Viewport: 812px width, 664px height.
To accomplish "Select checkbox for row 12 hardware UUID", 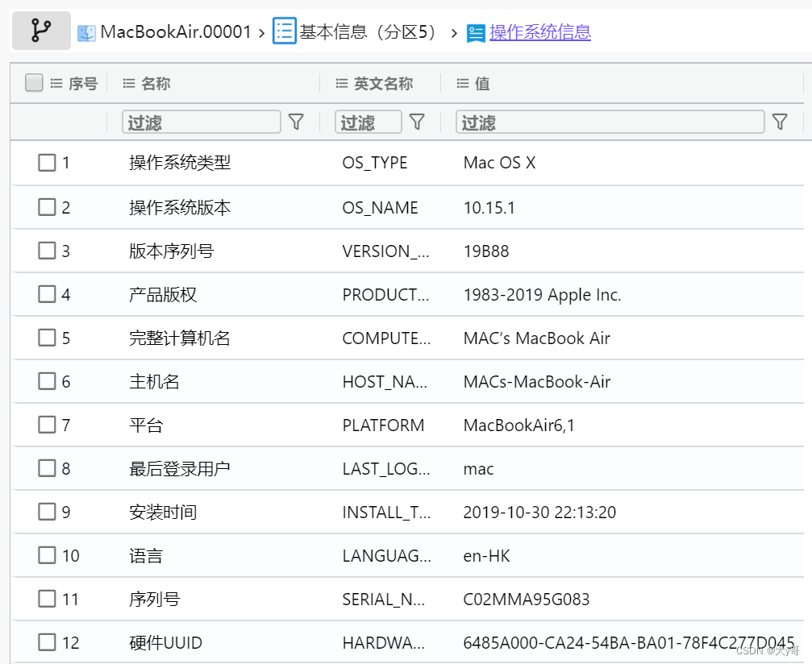I will (x=47, y=642).
